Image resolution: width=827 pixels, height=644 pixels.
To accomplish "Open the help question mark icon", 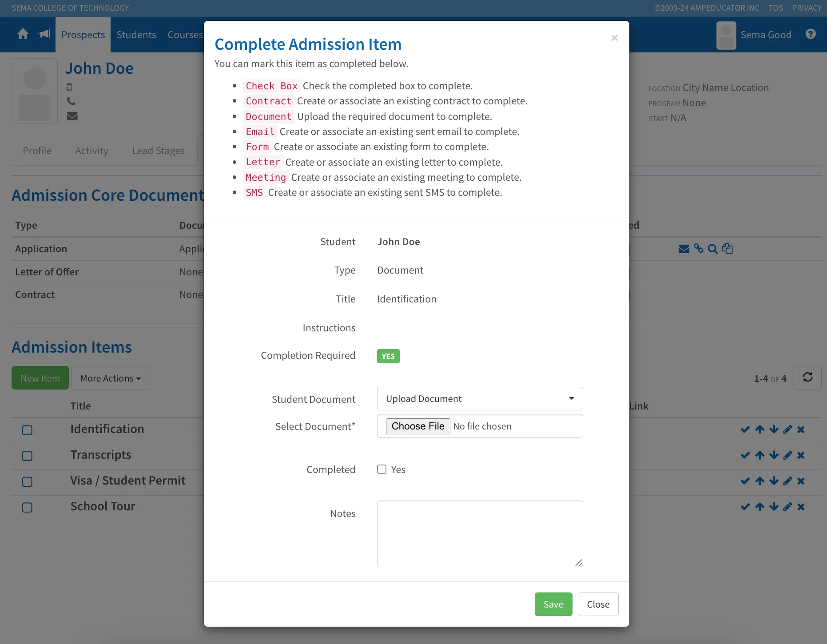I will (811, 34).
